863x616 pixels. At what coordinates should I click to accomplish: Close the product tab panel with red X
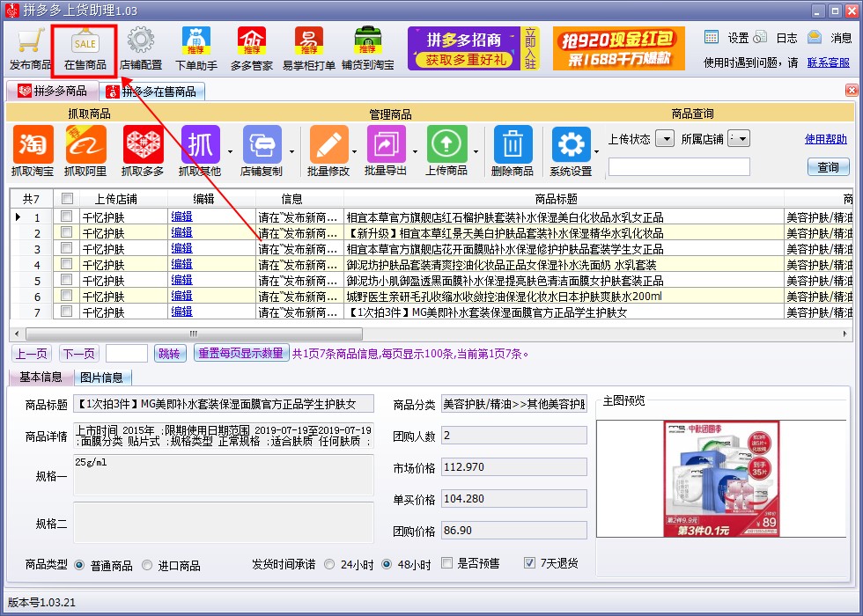(852, 91)
